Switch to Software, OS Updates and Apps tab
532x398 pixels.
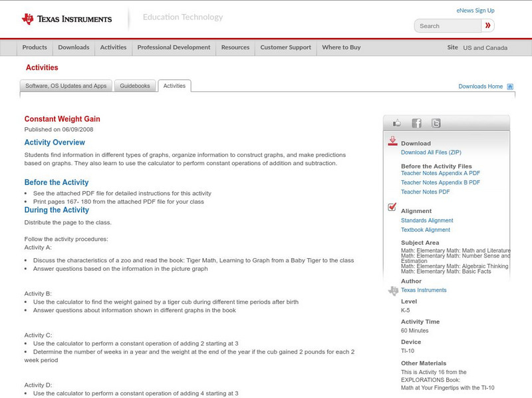66,86
